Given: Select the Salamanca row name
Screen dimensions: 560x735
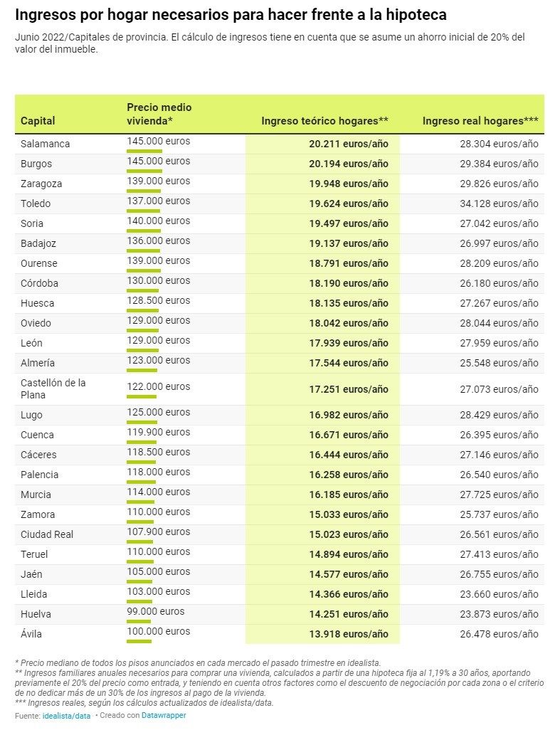Looking at the screenshot, I should click(x=46, y=144).
